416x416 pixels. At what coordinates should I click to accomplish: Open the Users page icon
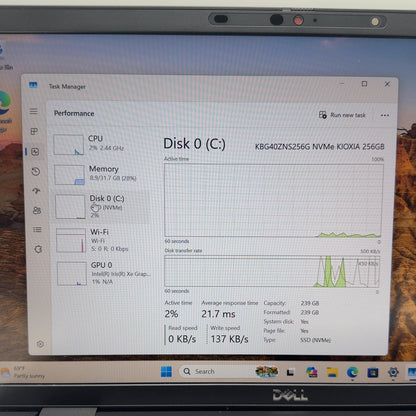click(37, 211)
